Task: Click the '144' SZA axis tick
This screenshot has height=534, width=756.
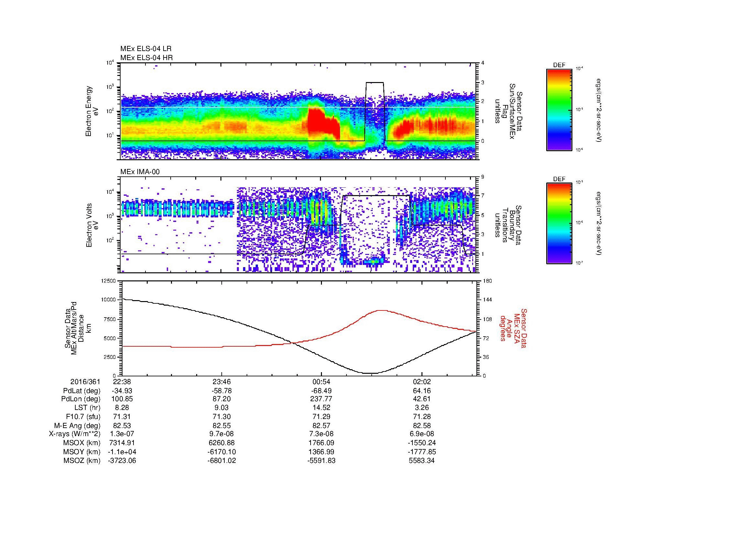Action: coord(487,300)
